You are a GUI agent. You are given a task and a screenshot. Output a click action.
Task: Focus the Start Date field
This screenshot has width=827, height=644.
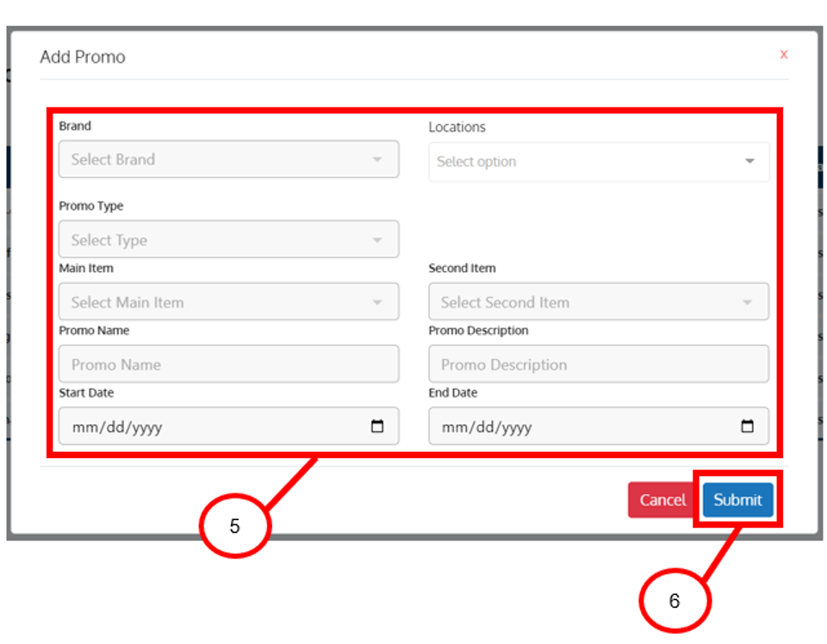point(228,426)
